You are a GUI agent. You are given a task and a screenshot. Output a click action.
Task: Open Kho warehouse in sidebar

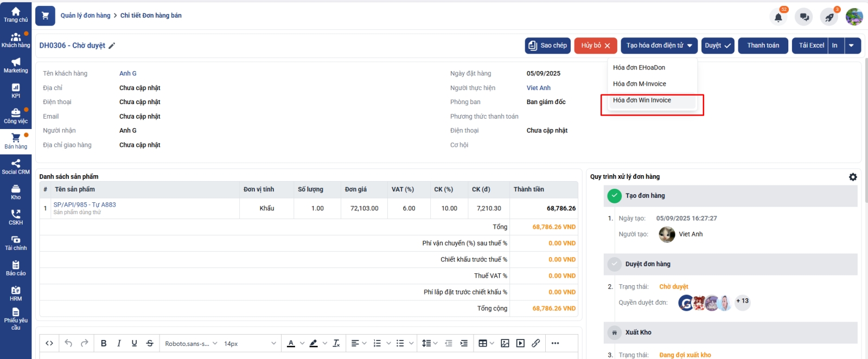16,193
